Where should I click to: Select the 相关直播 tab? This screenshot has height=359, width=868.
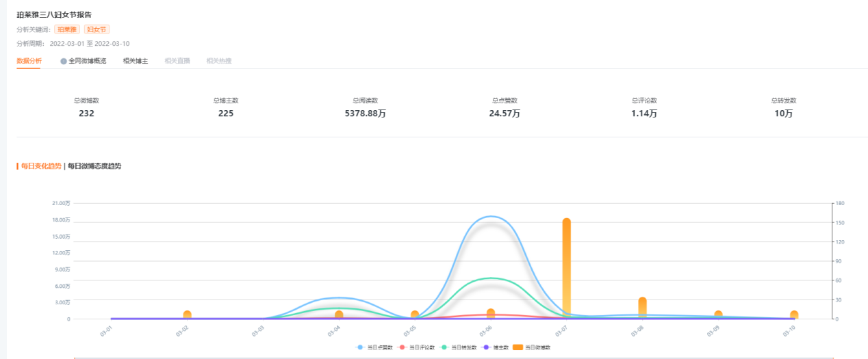(177, 61)
